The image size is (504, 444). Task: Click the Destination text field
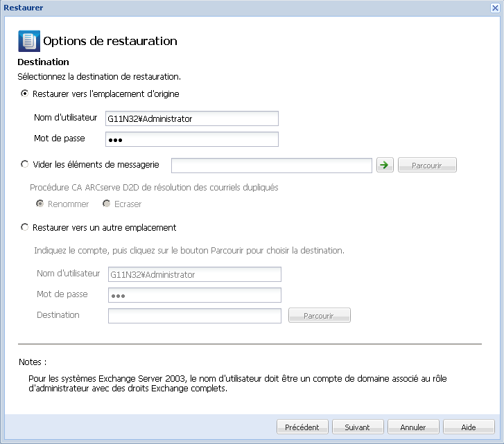click(194, 316)
